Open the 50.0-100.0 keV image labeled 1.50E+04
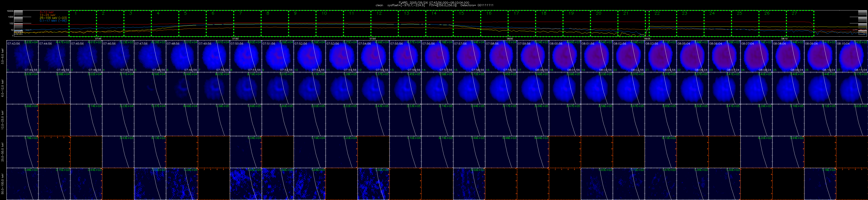 tap(373, 183)
